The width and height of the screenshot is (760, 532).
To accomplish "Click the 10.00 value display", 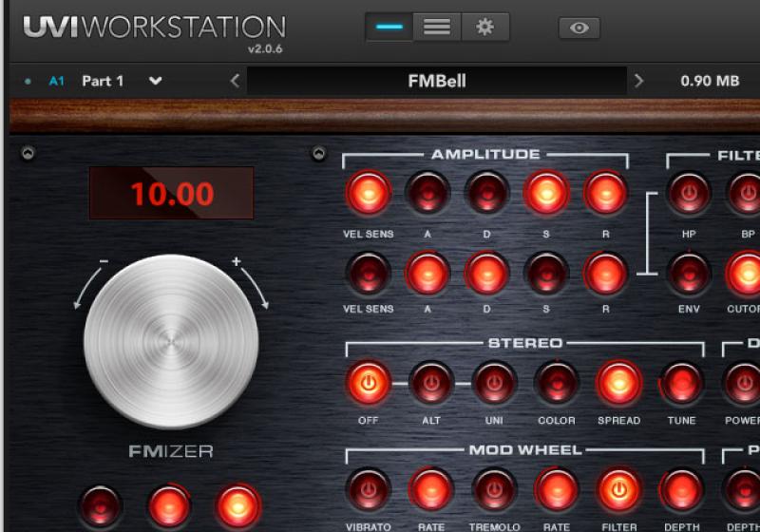I will click(x=171, y=194).
